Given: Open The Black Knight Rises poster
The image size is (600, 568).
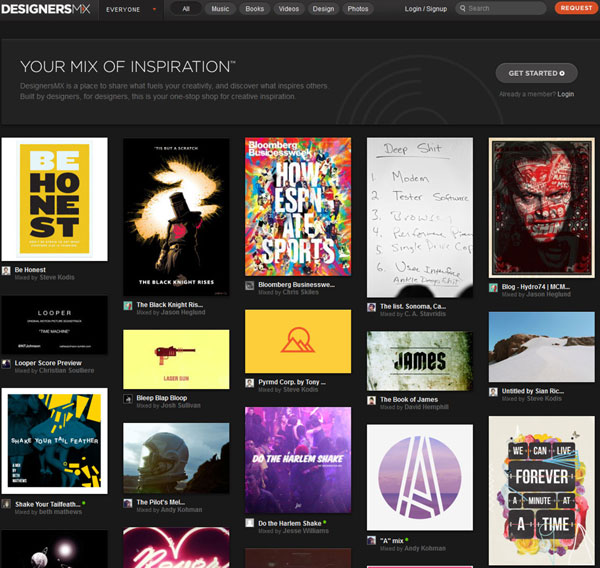Looking at the screenshot, I should click(176, 217).
